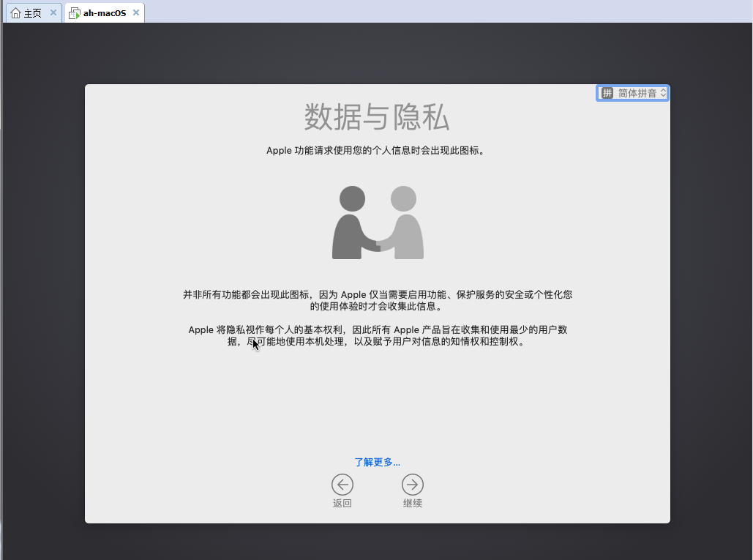This screenshot has height=560, width=753.
Task: Click the dark gray figure's head
Action: pyautogui.click(x=352, y=198)
